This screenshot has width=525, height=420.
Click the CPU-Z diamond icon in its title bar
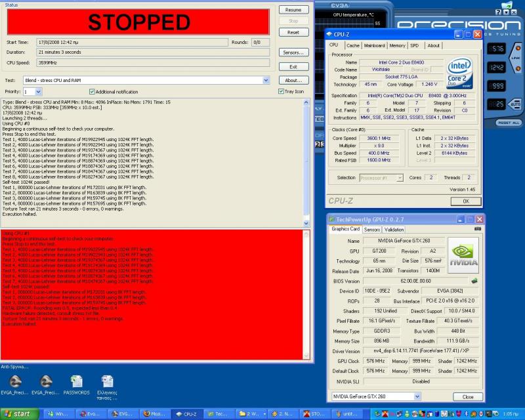pos(329,34)
